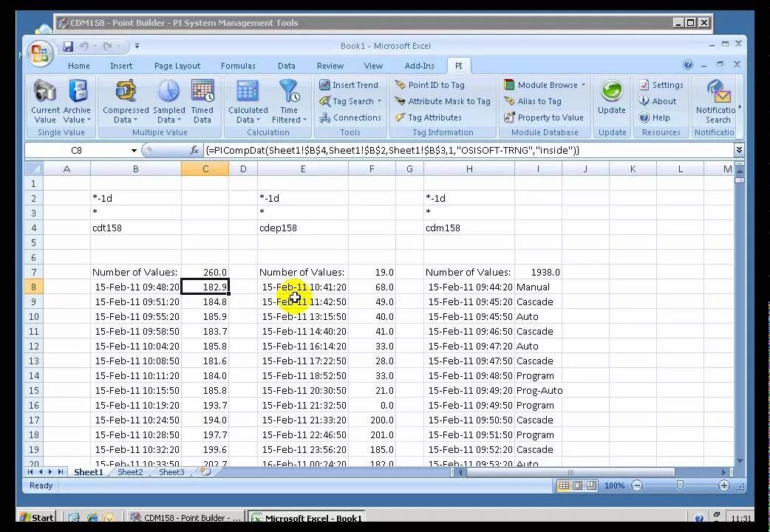The image size is (770, 532).
Task: Switch to Page Layout view in the status bar
Action: tap(578, 486)
